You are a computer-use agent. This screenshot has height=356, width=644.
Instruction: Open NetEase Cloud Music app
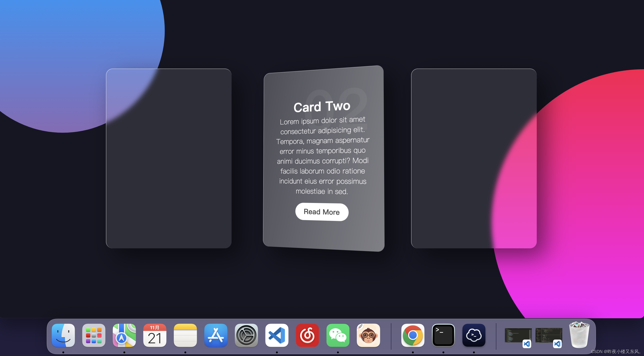[307, 335]
